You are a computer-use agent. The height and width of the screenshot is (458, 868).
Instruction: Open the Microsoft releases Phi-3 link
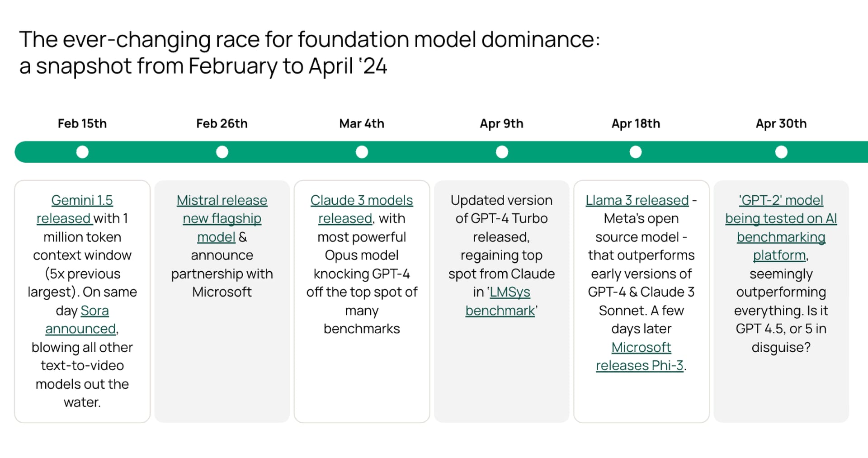(x=641, y=356)
